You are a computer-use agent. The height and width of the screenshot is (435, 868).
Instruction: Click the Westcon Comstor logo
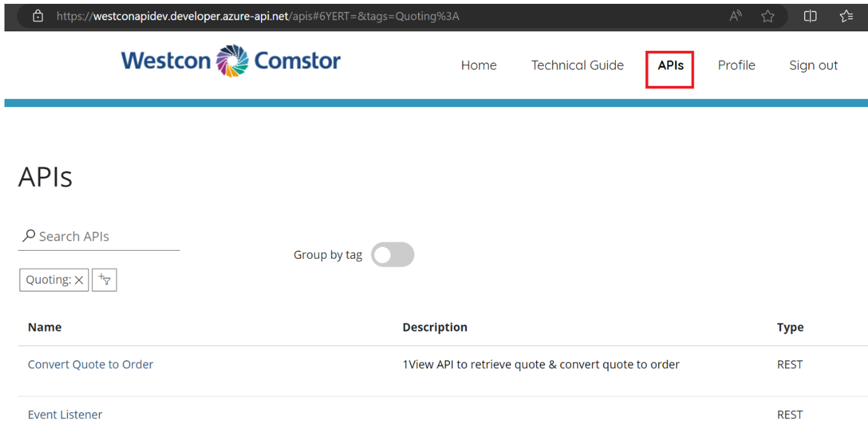pyautogui.click(x=230, y=61)
